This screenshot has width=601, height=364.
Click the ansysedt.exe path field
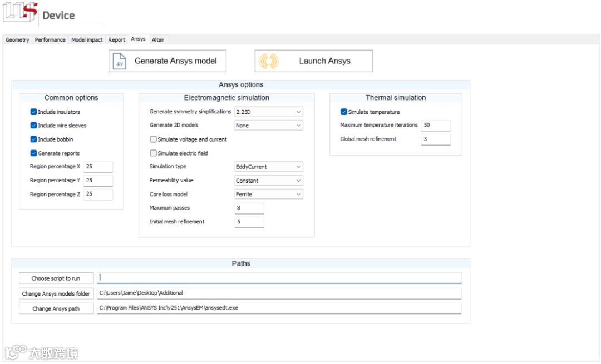click(x=279, y=308)
